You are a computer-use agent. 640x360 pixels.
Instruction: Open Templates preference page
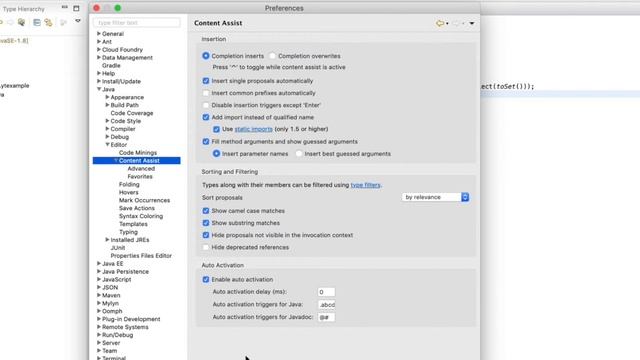[x=133, y=224]
